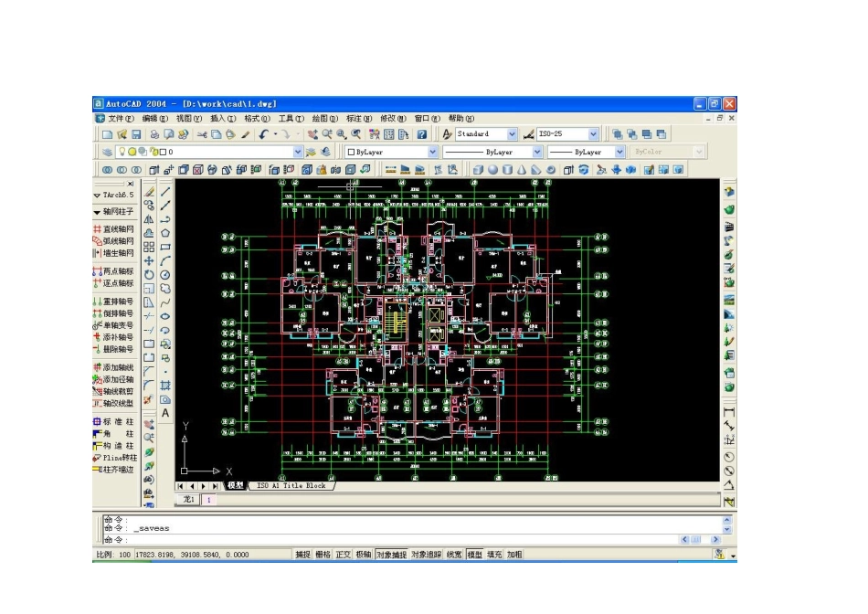Select the Rectangle draw tool
Screen dimensions: 868x614
click(x=165, y=247)
